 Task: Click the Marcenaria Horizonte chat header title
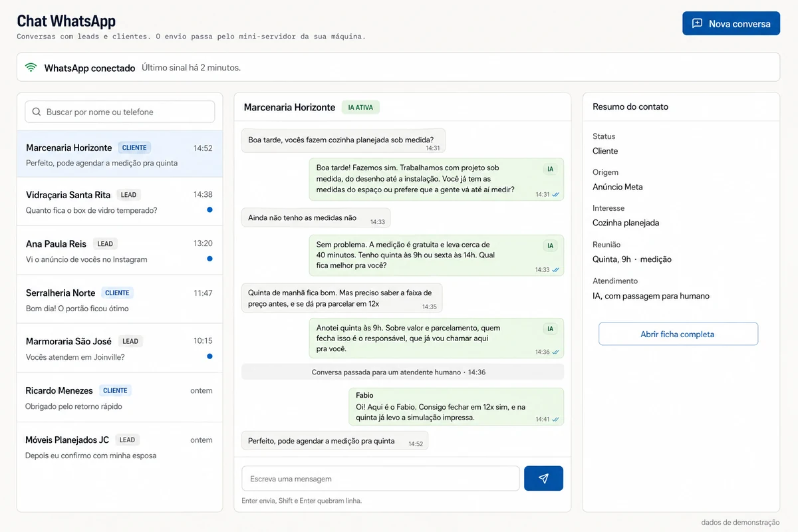click(289, 107)
